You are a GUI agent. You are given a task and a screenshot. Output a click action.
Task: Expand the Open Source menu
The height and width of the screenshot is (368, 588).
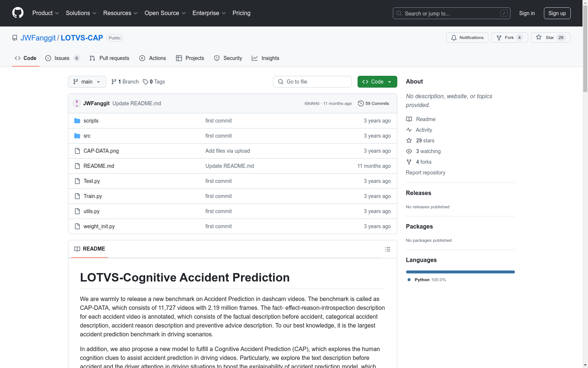(165, 13)
